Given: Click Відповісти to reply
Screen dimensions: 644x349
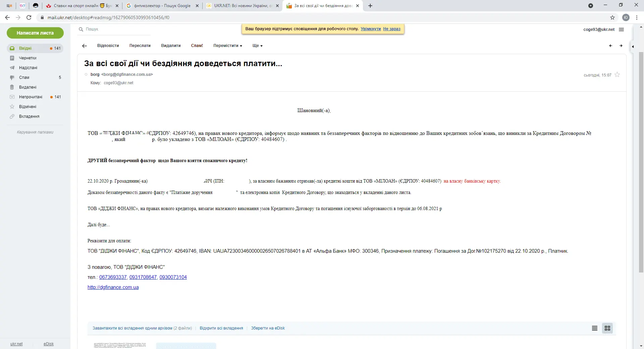Looking at the screenshot, I should point(108,46).
